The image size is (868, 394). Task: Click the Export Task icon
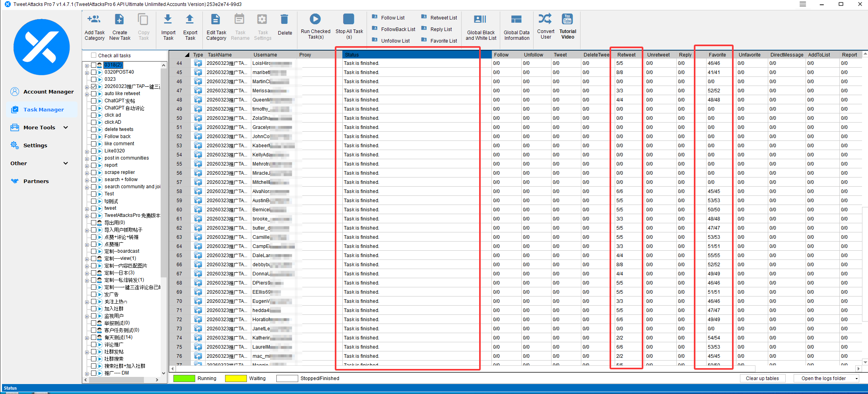click(190, 20)
